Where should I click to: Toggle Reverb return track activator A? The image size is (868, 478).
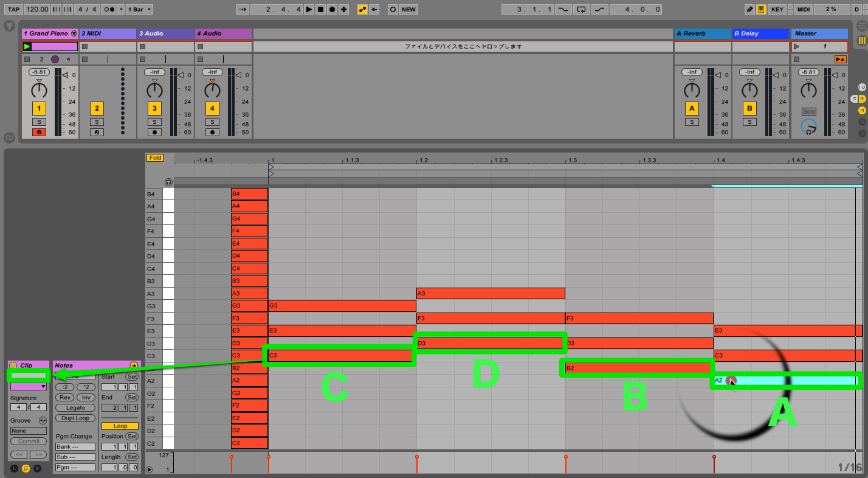pyautogui.click(x=691, y=109)
